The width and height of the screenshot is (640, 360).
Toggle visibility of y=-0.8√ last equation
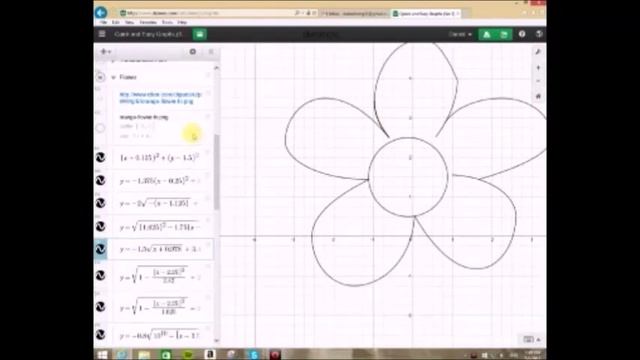(x=100, y=335)
